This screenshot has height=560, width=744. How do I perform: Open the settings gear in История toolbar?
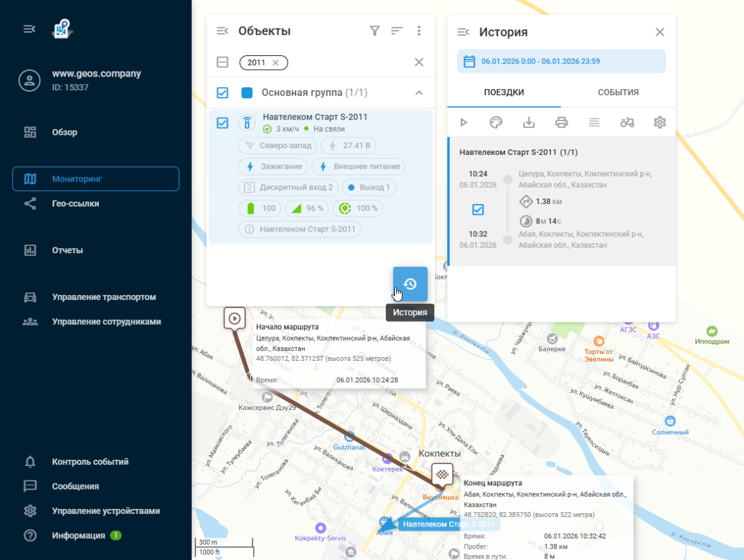coord(659,123)
